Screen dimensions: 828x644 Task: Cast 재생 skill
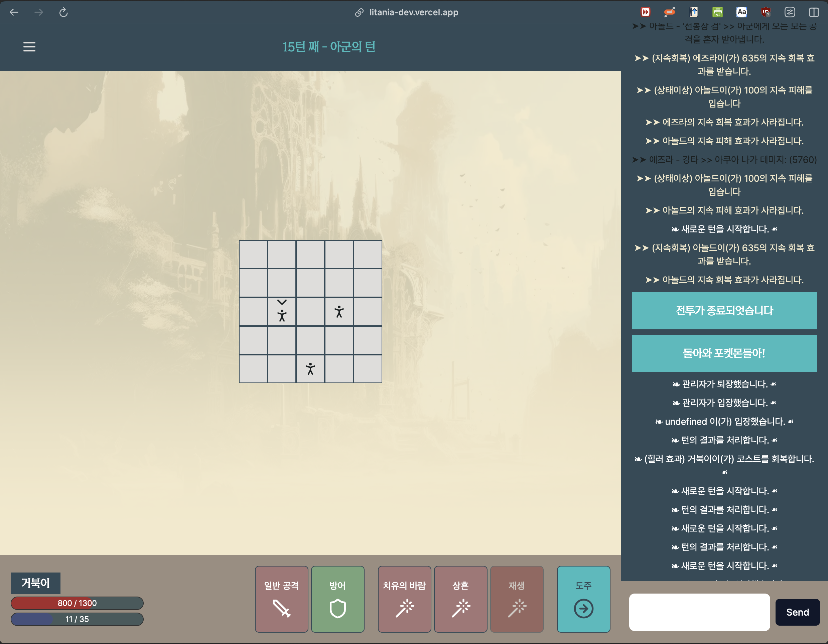pyautogui.click(x=516, y=599)
